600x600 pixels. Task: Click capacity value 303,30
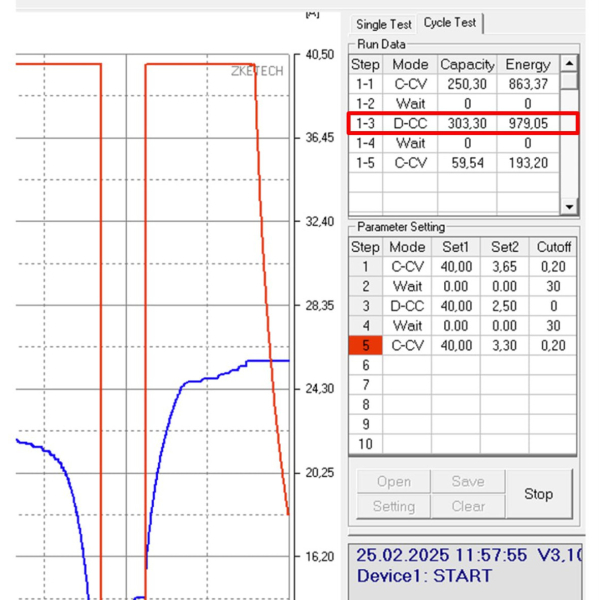click(x=467, y=124)
